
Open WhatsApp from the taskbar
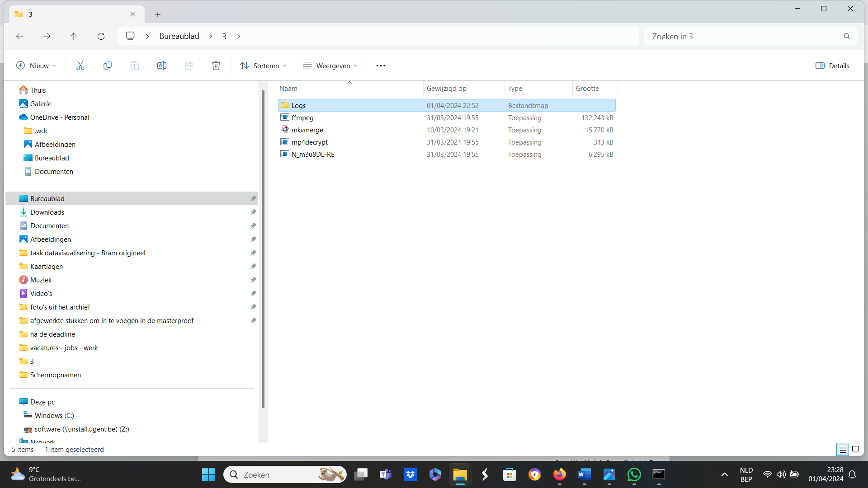pyautogui.click(x=634, y=474)
